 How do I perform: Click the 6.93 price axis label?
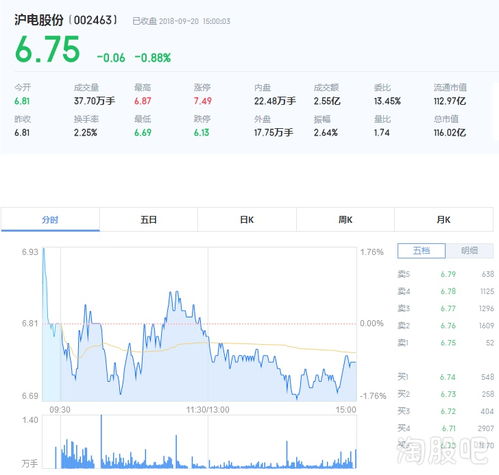[30, 252]
